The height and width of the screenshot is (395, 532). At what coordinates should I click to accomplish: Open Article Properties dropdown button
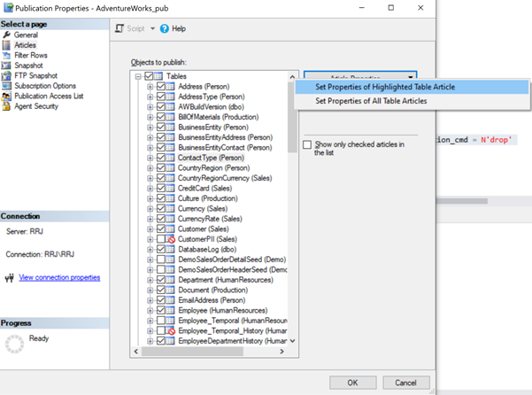point(360,75)
